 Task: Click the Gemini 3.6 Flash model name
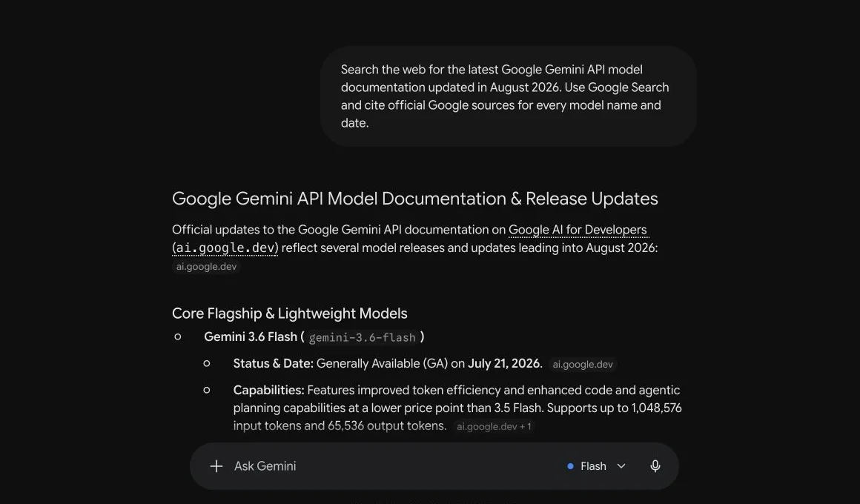pos(251,336)
